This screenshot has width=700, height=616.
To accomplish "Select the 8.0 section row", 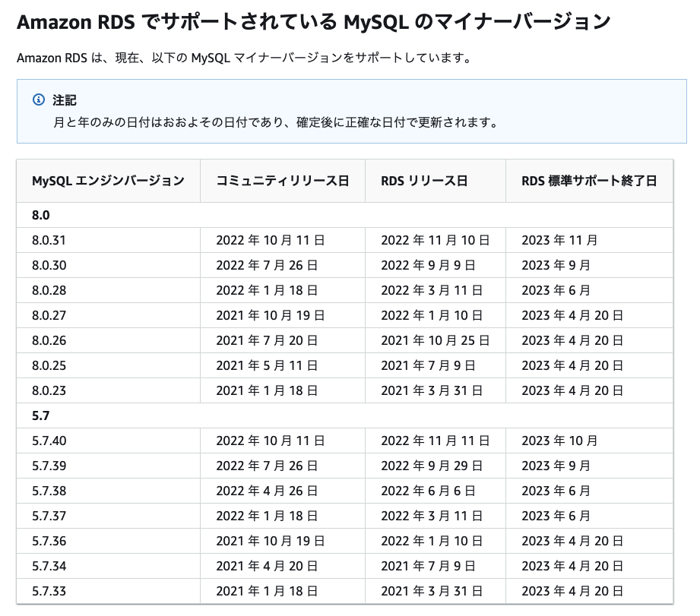I will click(x=344, y=215).
